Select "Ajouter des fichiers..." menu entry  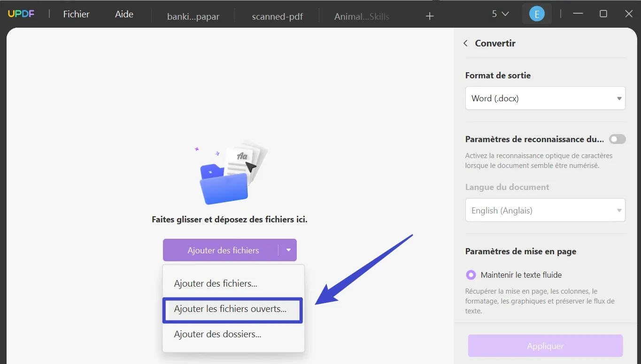click(x=215, y=283)
